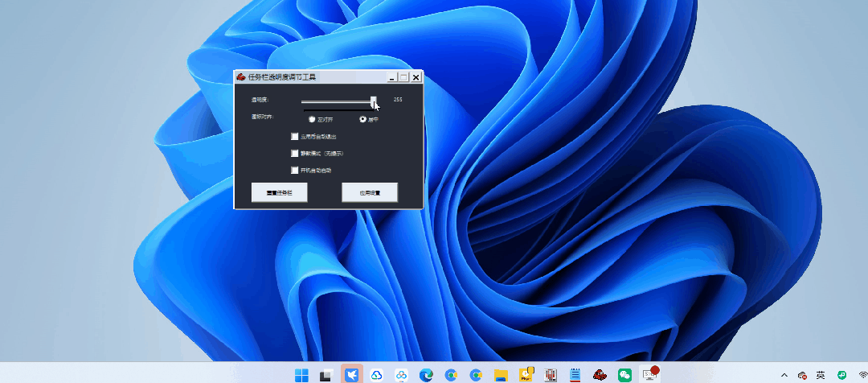
Task: Open File Explorer from the taskbar
Action: [501, 375]
